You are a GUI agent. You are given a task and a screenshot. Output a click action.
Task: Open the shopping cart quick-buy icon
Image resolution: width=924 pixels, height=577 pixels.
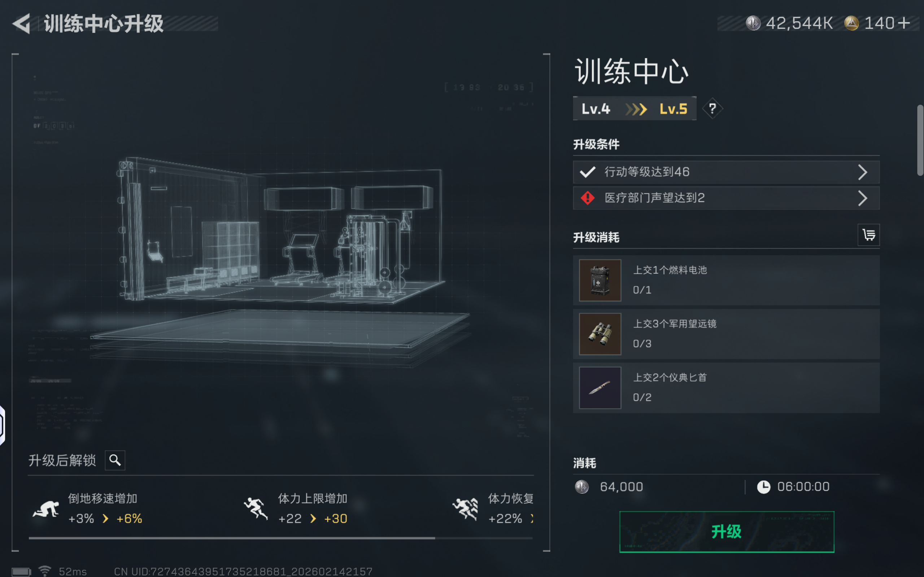(869, 235)
